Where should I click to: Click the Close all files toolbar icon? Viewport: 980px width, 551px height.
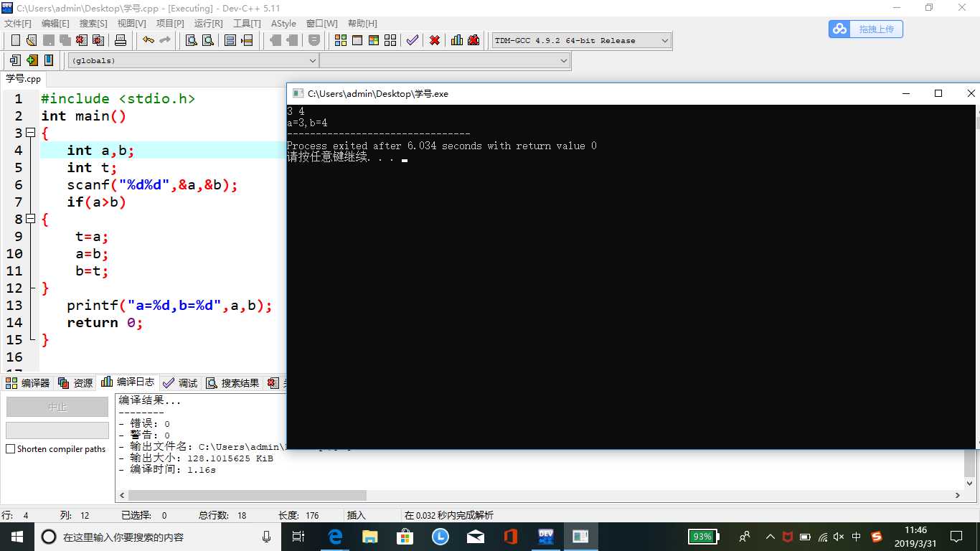98,40
